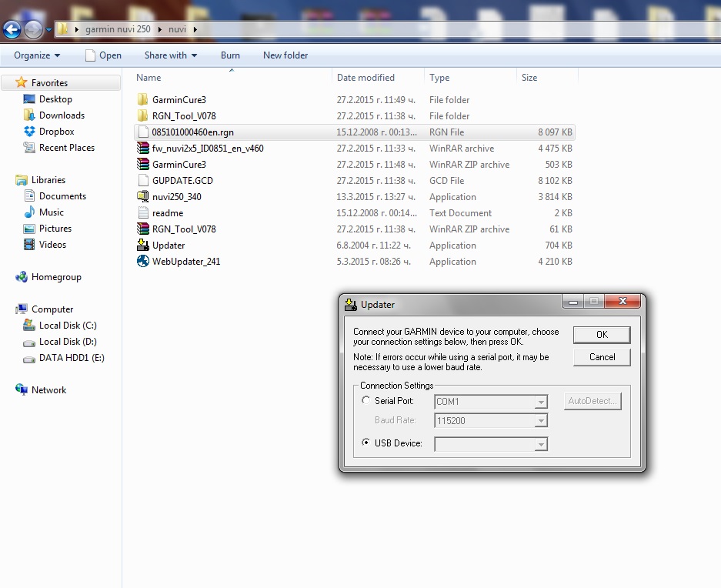Select the USB Device radio button
The image size is (721, 588).
click(366, 442)
